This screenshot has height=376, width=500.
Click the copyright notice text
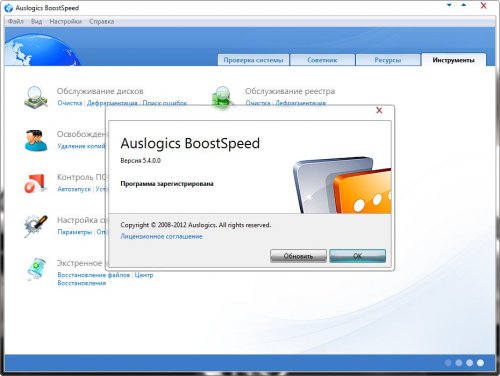tap(196, 225)
